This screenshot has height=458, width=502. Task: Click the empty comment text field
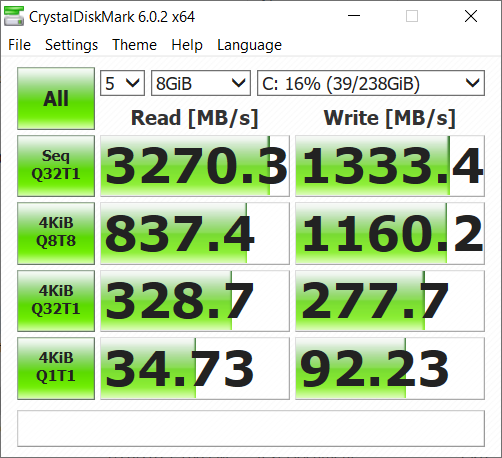tap(251, 428)
